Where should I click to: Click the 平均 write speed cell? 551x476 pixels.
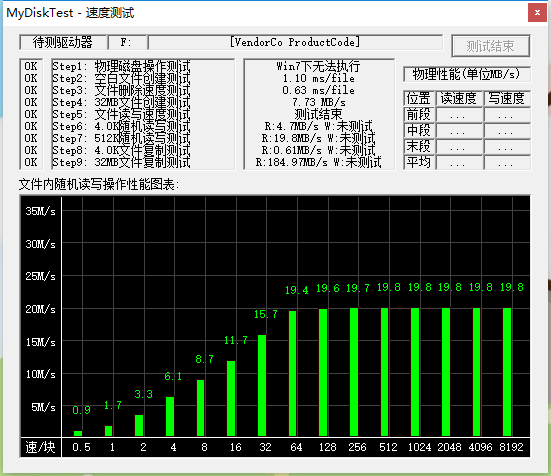pos(506,163)
